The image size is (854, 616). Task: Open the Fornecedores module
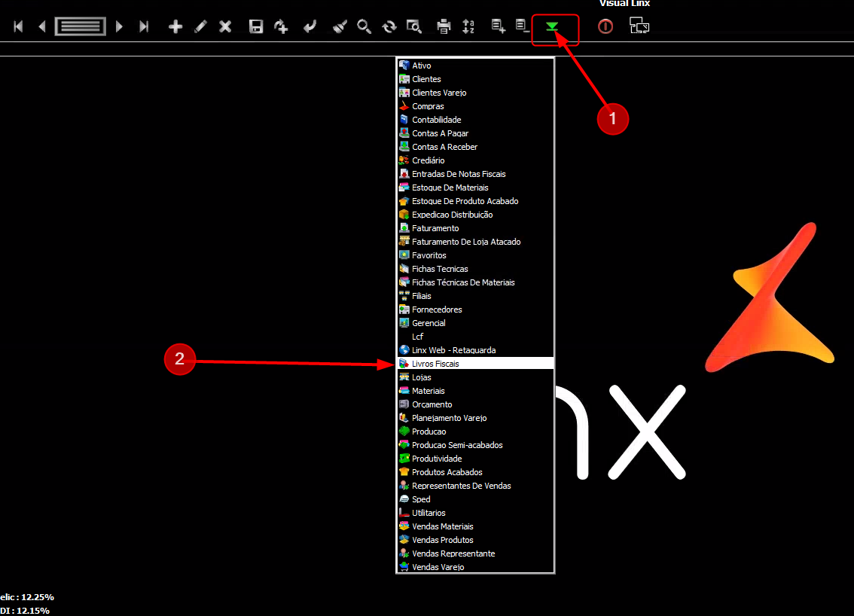point(475,310)
